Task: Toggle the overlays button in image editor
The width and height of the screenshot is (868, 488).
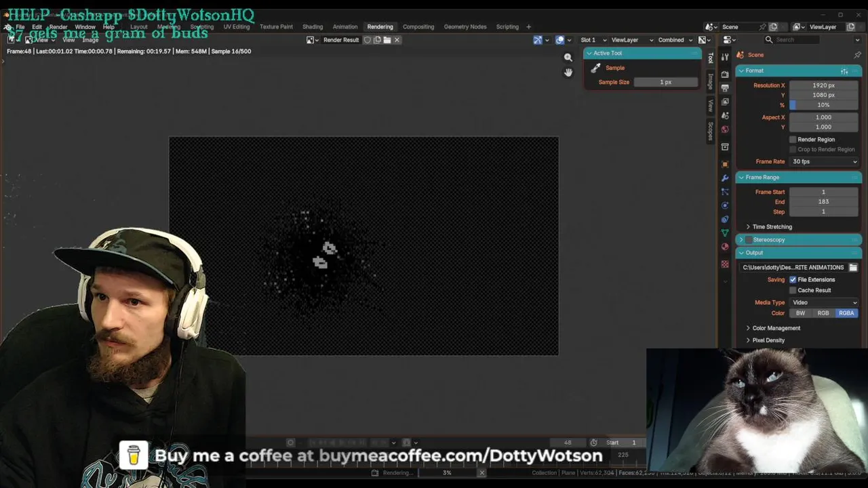Action: 559,40
